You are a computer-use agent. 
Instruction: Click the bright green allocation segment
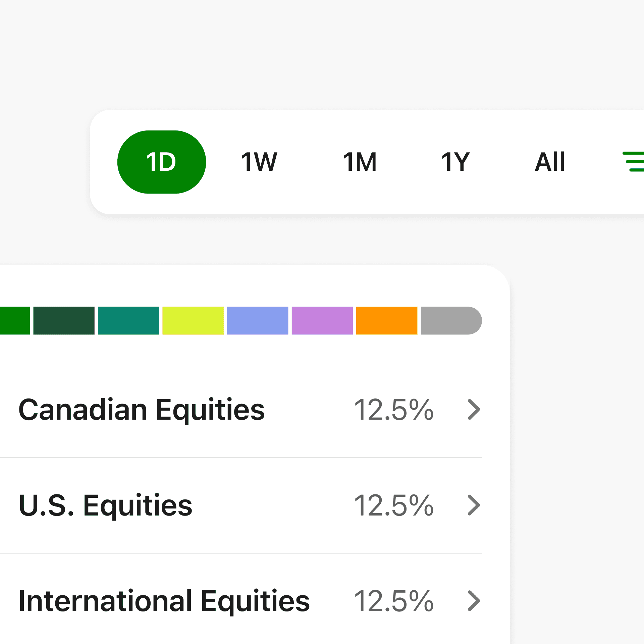[x=14, y=321]
